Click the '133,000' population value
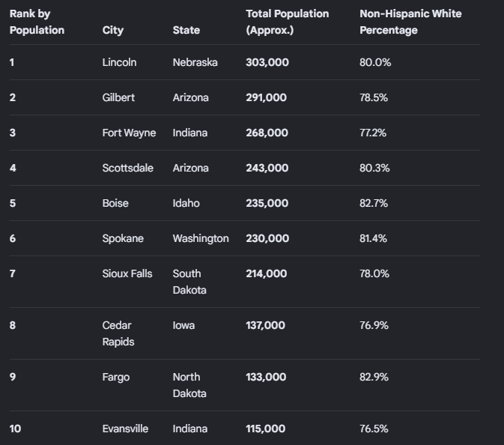Image resolution: width=504 pixels, height=445 pixels. point(266,377)
